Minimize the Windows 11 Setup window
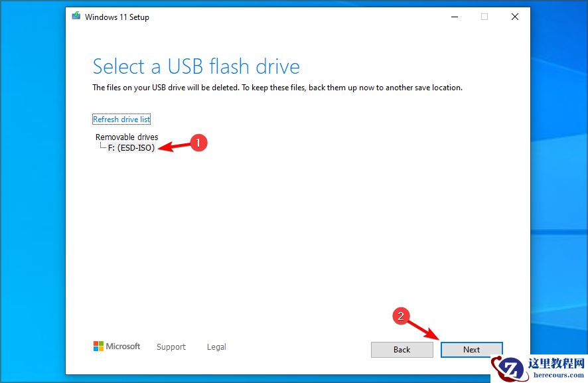Viewport: 588px width, 383px height. (454, 17)
